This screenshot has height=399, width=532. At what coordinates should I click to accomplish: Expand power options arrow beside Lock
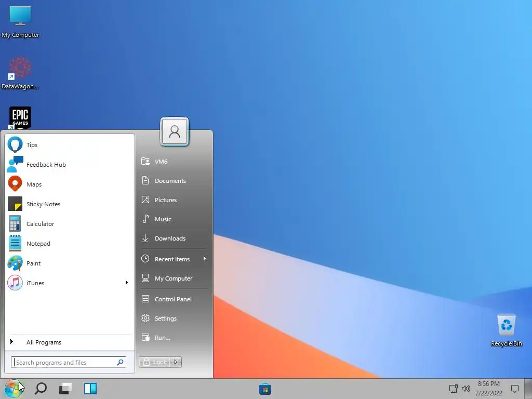(176, 362)
